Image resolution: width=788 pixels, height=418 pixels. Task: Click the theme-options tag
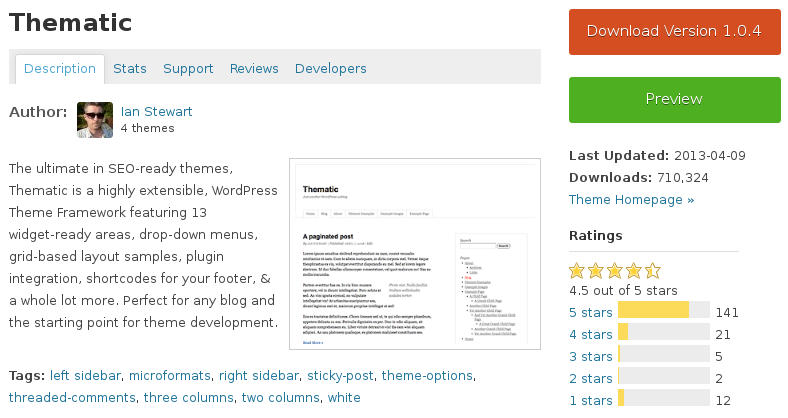[427, 376]
